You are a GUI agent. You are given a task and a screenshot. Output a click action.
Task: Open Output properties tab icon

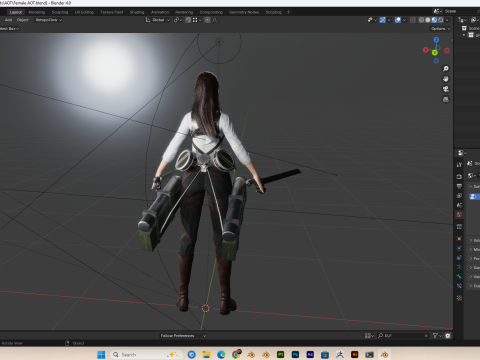pyautogui.click(x=459, y=186)
